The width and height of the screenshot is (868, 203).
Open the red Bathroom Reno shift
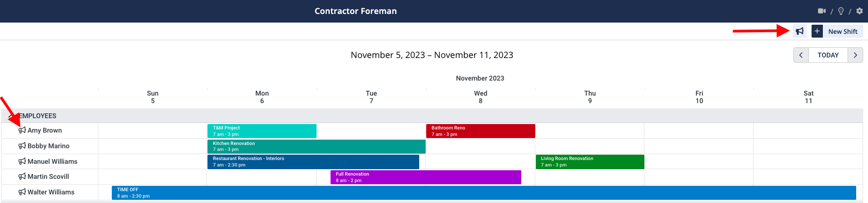point(480,131)
